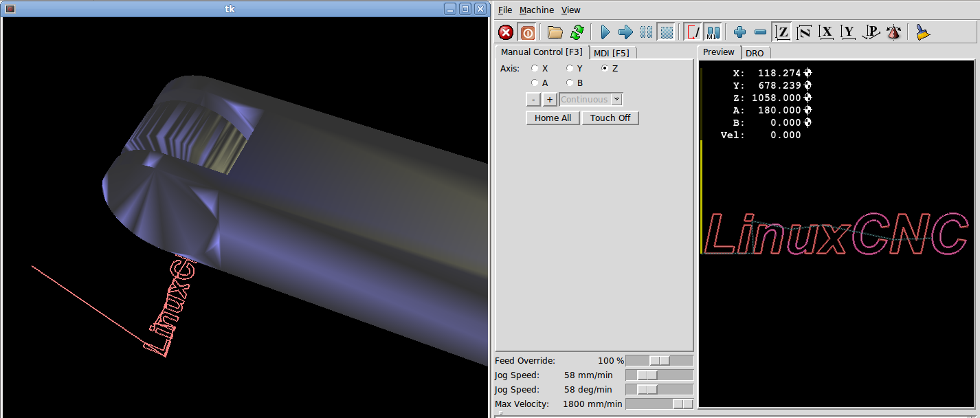Select rotated Z view
Image resolution: width=980 pixels, height=418 pixels.
804,32
